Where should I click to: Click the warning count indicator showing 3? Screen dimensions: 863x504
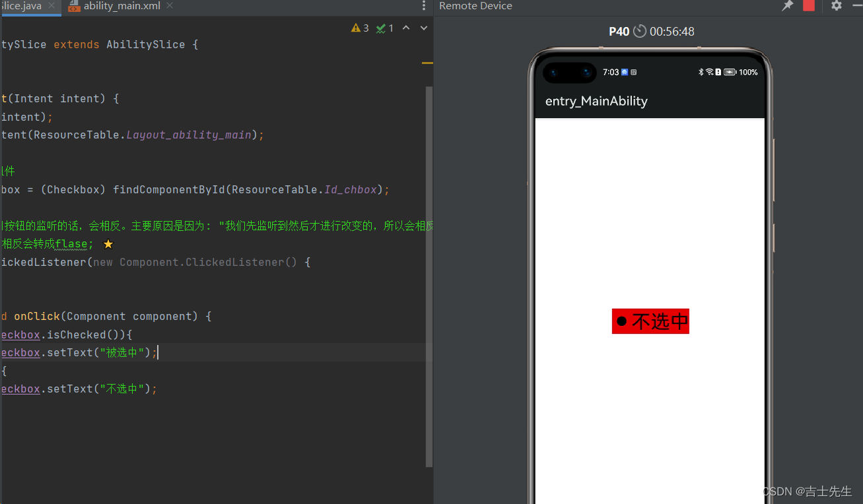(361, 28)
